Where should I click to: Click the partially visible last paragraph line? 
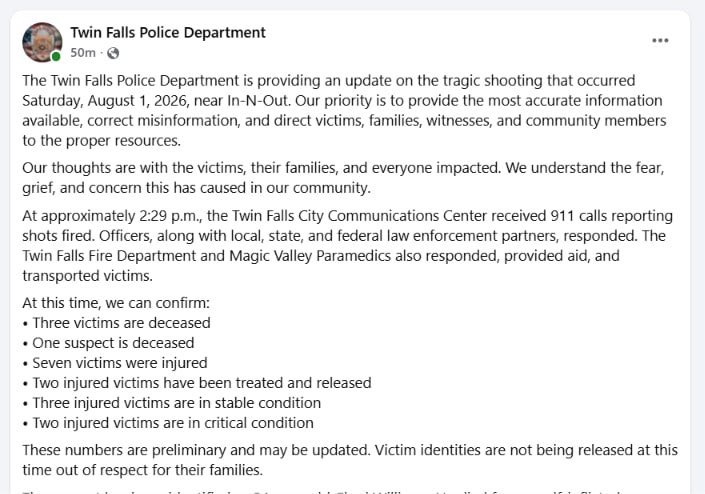point(321,492)
